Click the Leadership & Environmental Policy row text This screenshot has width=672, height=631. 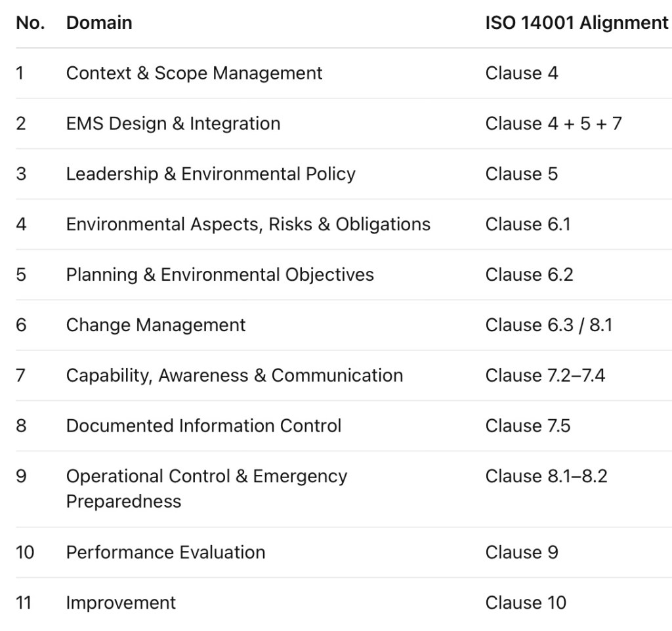tap(211, 174)
